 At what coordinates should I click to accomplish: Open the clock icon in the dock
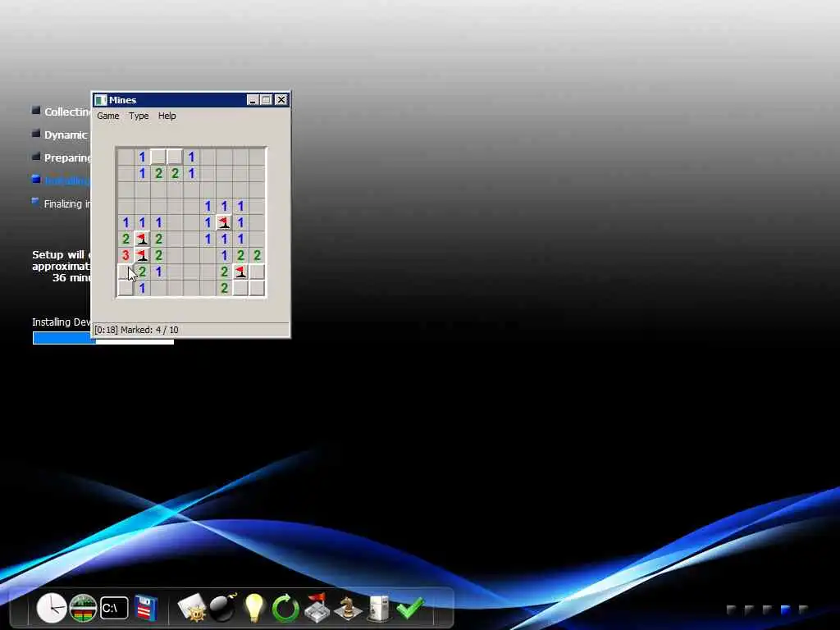[x=52, y=608]
